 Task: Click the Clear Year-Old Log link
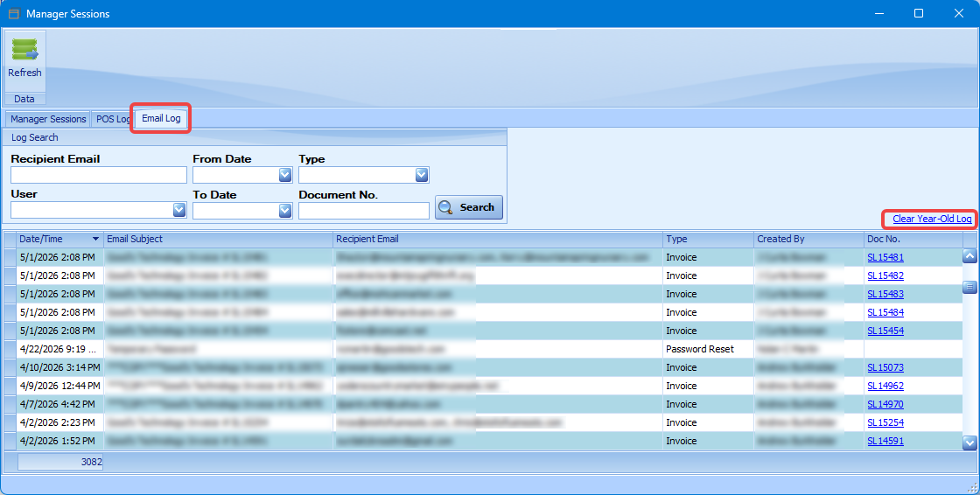[x=932, y=219]
